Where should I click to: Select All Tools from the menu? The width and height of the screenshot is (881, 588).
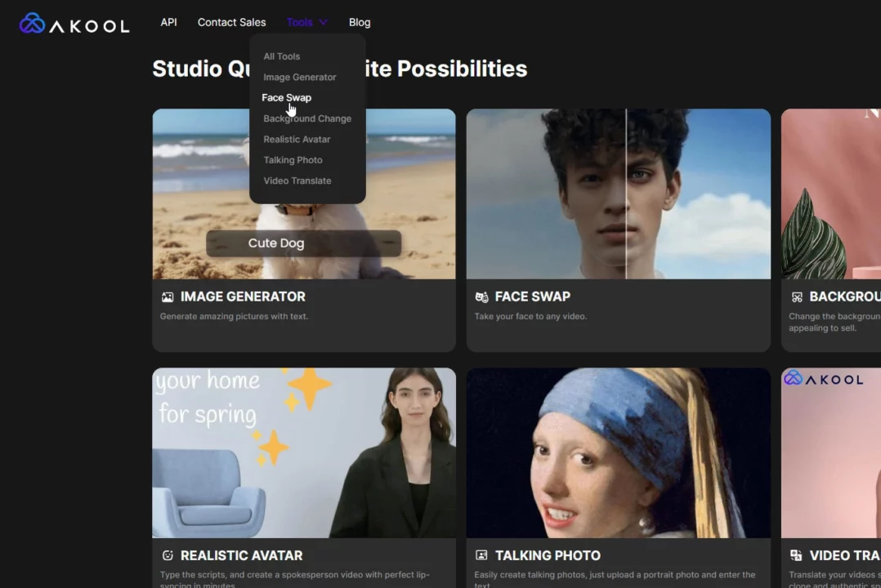[x=281, y=56]
